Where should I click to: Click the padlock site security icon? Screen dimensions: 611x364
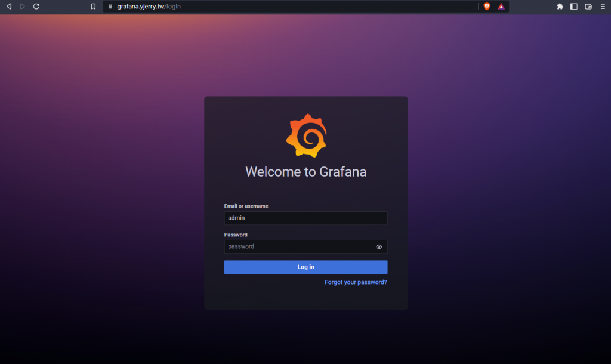coord(110,6)
